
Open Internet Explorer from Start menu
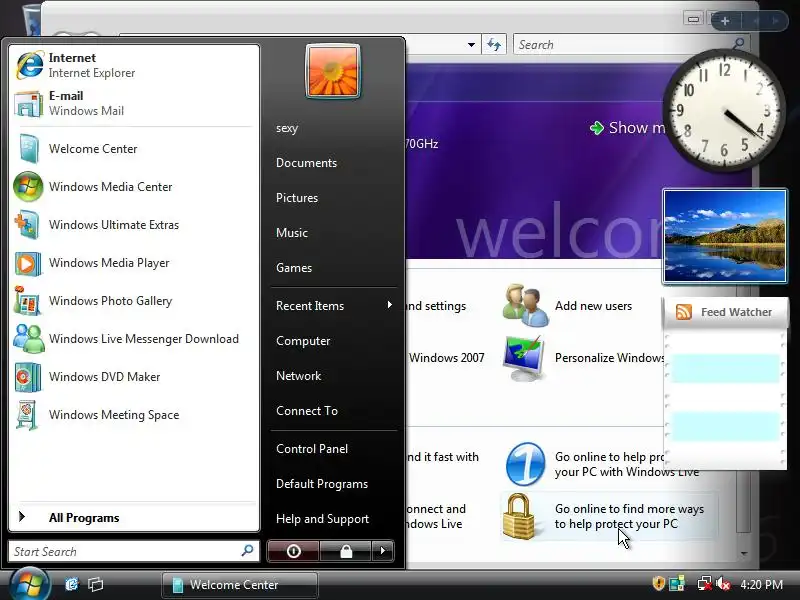tap(134, 65)
